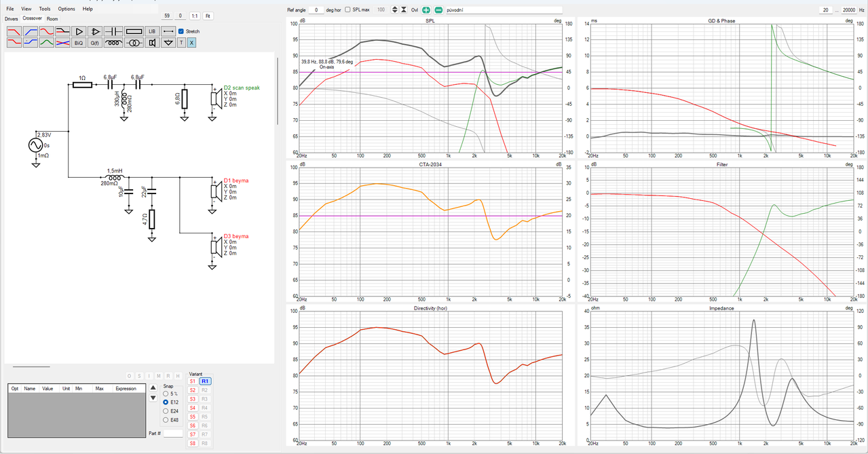Select the capacitor component icon
Screen dimensions: 868x454
point(113,31)
